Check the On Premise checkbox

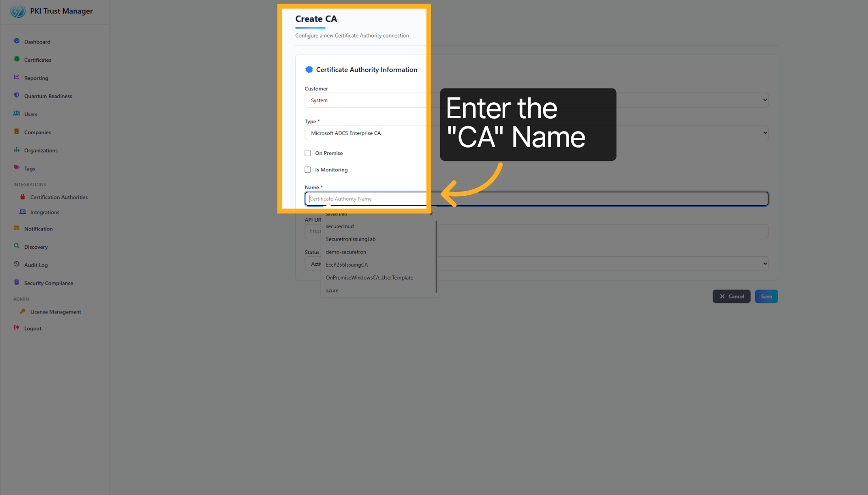point(308,153)
